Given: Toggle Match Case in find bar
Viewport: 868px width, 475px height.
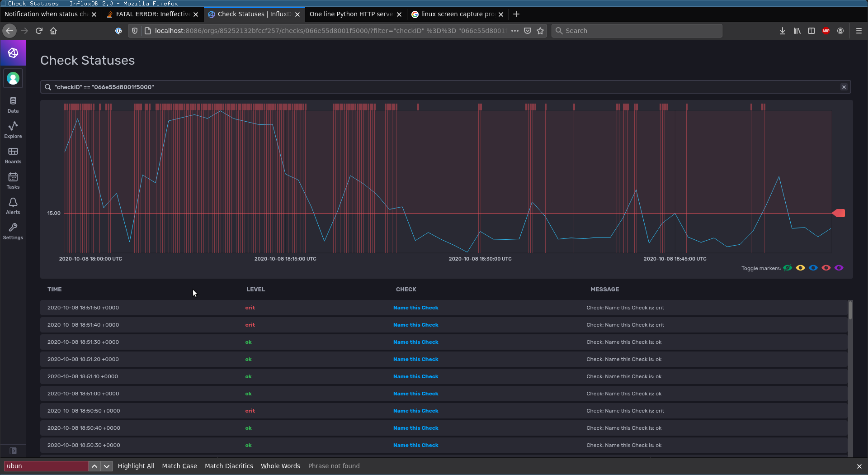Looking at the screenshot, I should pos(179,466).
